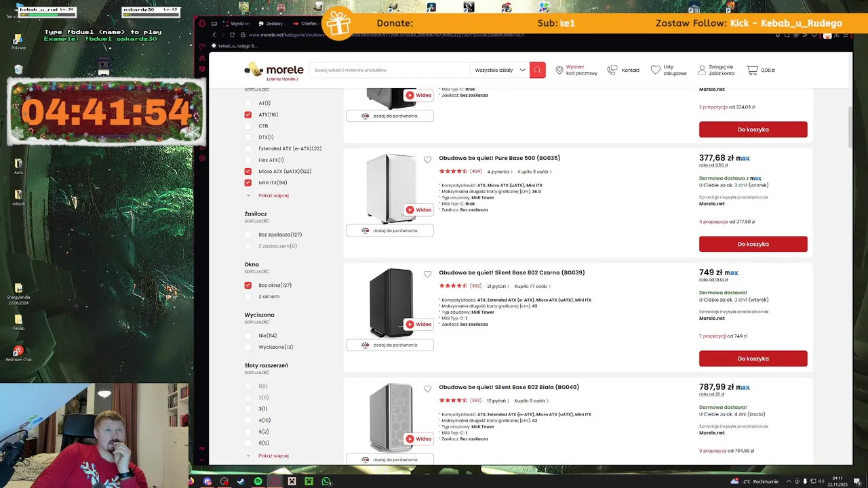Uncheck the ATX(116) filter
The height and width of the screenshot is (488, 868).
[248, 115]
